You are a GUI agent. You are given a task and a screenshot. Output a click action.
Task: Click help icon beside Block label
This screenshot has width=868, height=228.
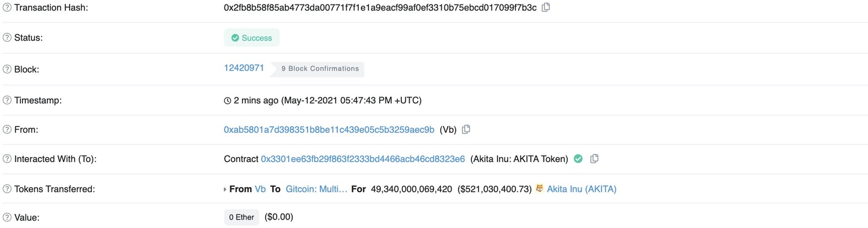7,69
